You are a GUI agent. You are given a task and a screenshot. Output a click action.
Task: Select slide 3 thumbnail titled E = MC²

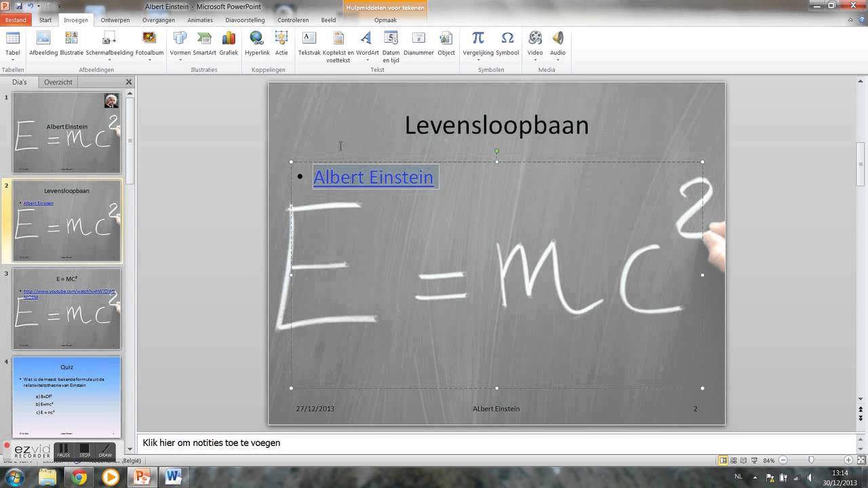(66, 309)
